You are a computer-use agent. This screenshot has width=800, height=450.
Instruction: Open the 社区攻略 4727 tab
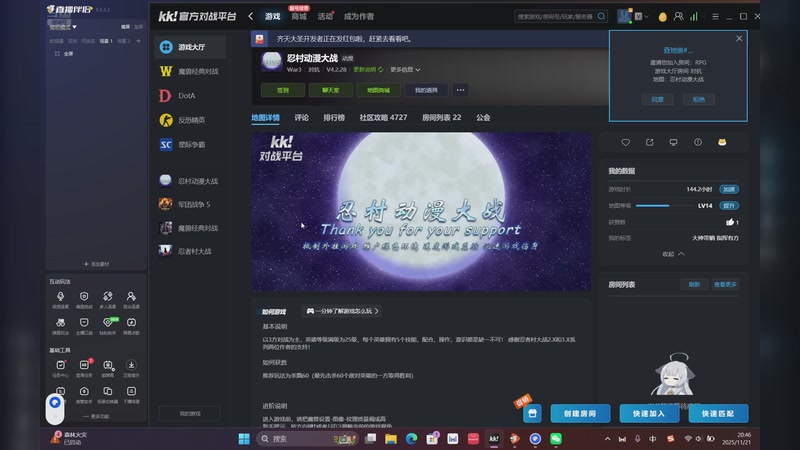(383, 117)
